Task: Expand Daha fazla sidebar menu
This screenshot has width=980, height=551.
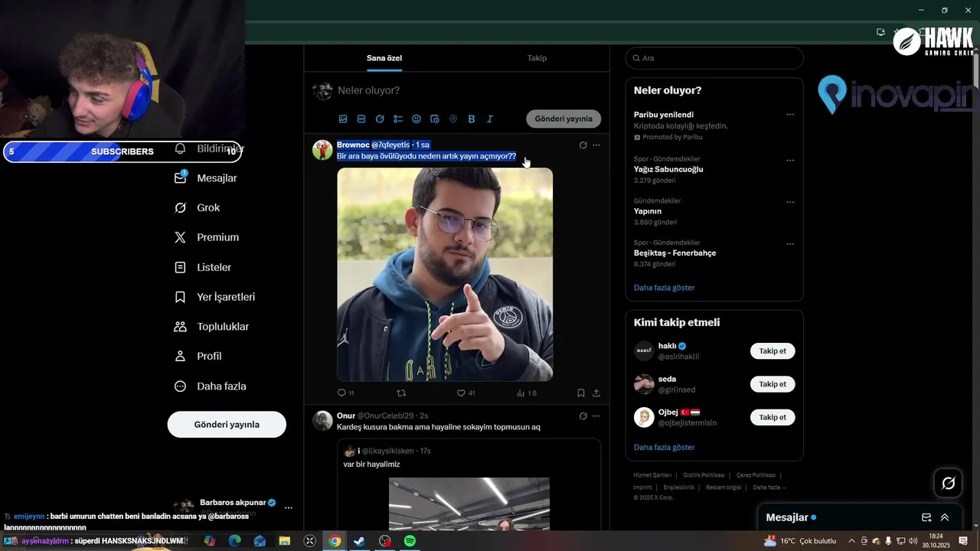Action: coord(211,386)
